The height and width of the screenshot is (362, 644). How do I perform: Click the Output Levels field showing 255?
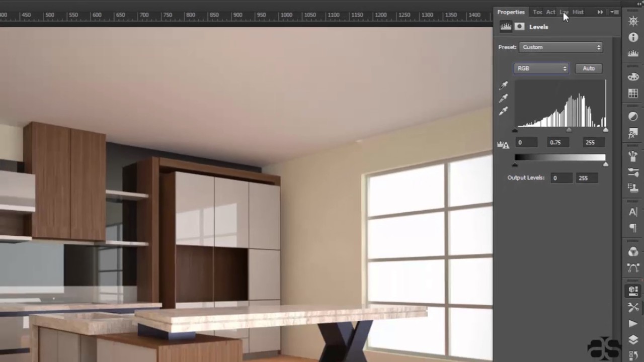pyautogui.click(x=588, y=178)
